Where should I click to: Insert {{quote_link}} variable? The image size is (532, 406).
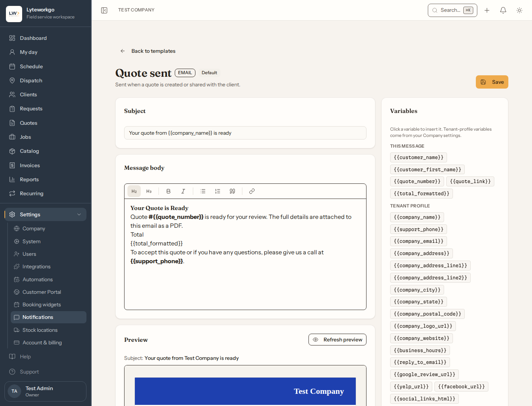(x=470, y=181)
